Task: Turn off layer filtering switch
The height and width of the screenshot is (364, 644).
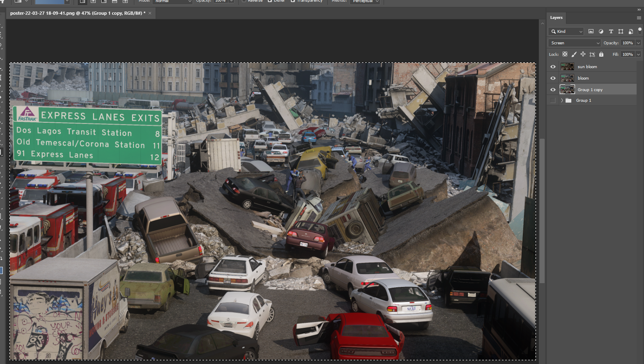Action: 639,30
